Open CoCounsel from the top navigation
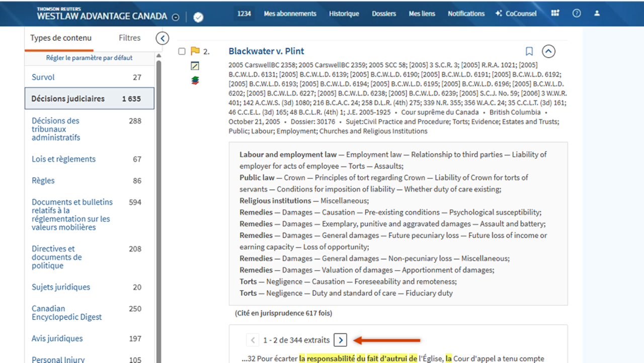 click(x=516, y=14)
